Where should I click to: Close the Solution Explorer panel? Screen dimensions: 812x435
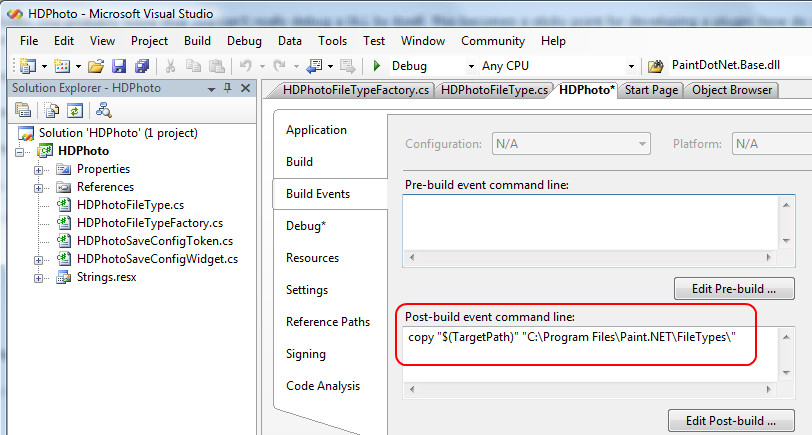click(x=245, y=88)
